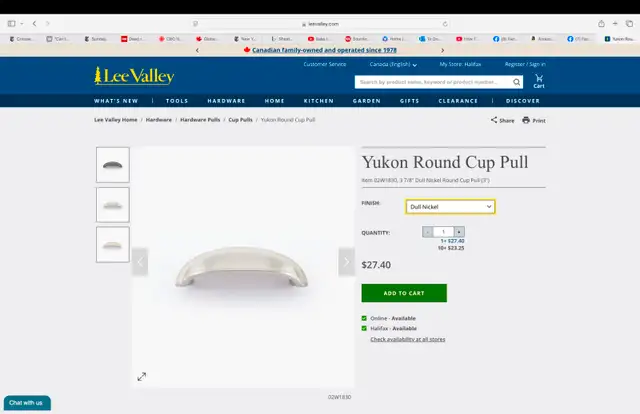Show the tab overview icon

630,24
